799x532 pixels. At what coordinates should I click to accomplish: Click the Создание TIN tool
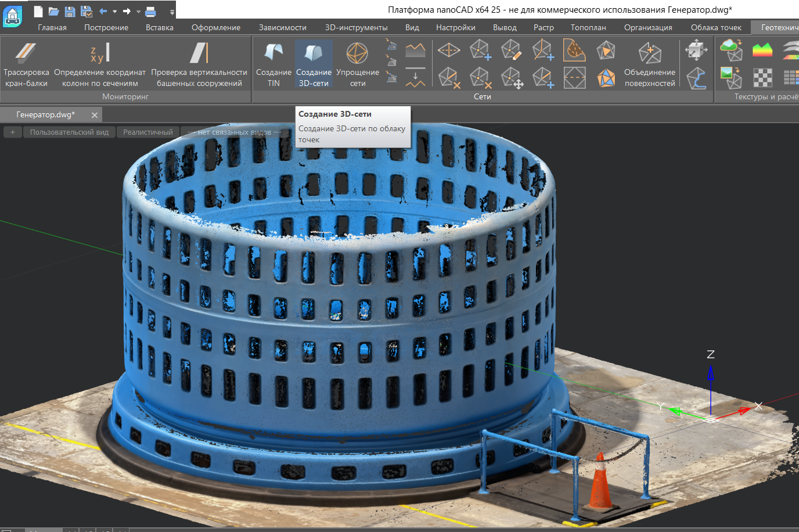[x=273, y=64]
